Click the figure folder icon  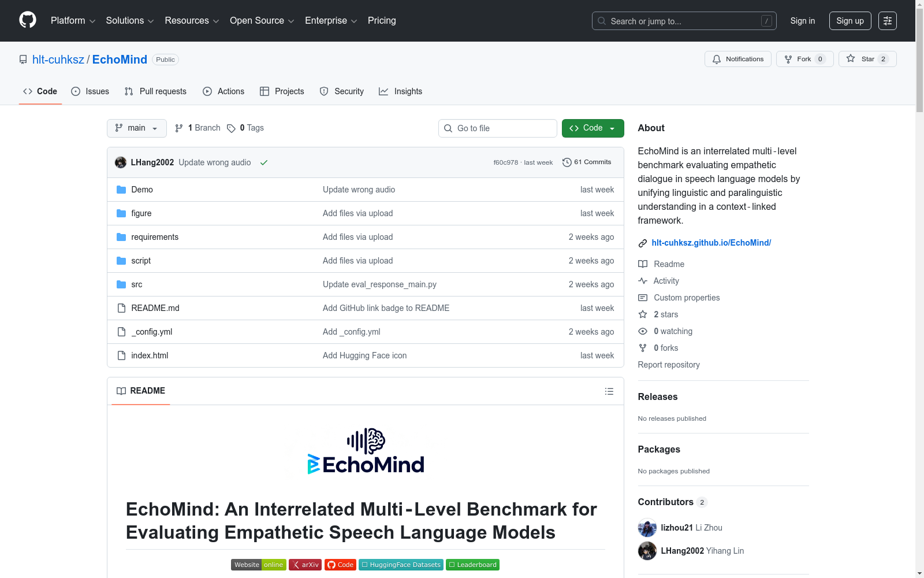121,213
